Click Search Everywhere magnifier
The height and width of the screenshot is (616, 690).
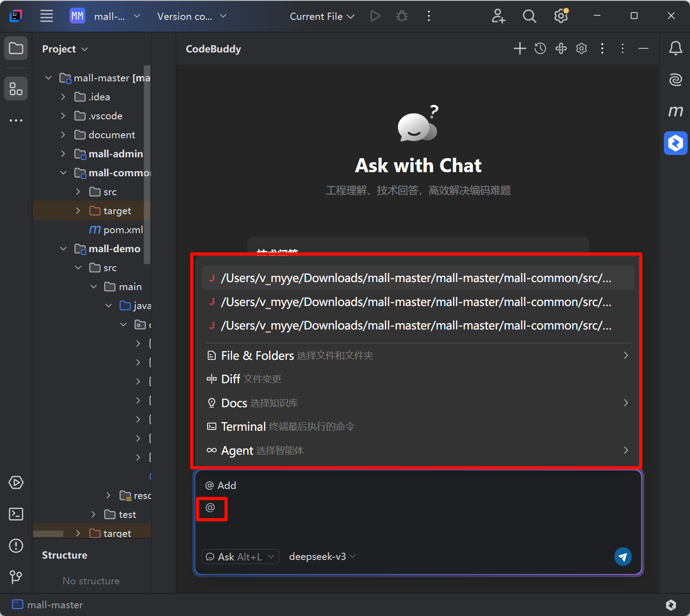pos(529,16)
